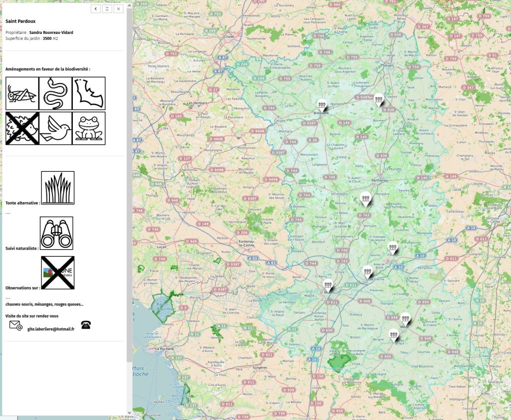511x420 pixels.
Task: Click the snake biodiversity icon
Action: coord(55,93)
